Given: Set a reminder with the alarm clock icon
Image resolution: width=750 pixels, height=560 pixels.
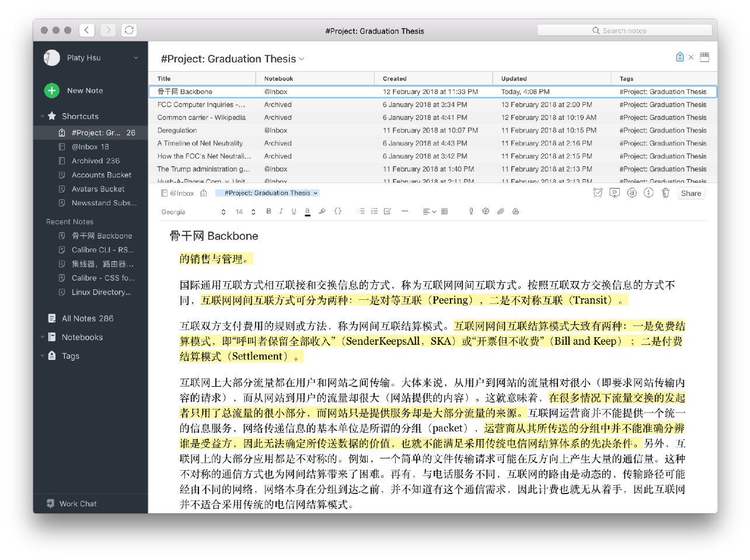Looking at the screenshot, I should click(x=598, y=193).
